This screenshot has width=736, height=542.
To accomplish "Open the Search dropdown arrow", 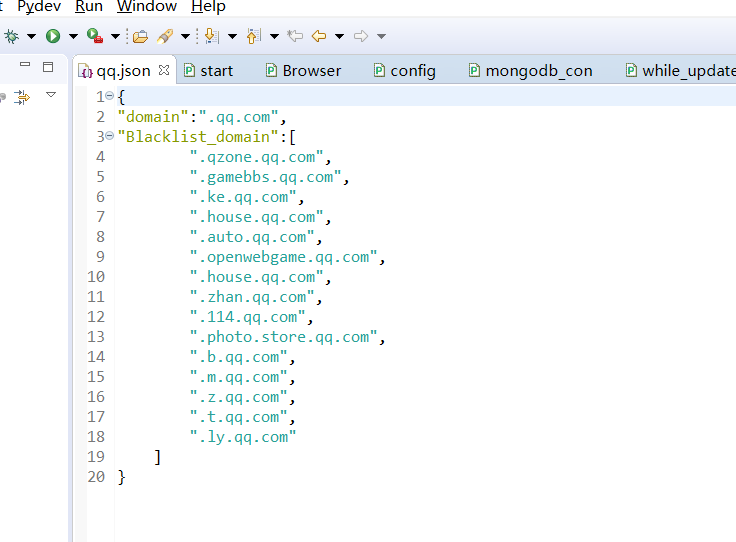I will pos(185,36).
